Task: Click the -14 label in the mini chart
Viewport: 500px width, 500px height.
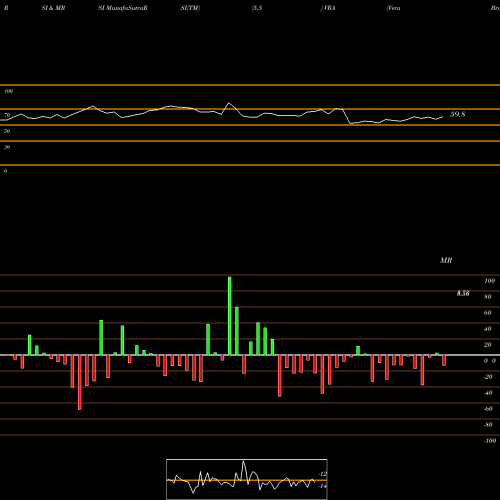Action: [322, 486]
